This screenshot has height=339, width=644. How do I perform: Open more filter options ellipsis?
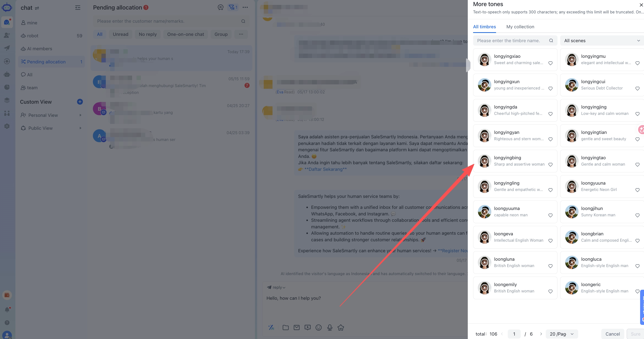pyautogui.click(x=241, y=34)
